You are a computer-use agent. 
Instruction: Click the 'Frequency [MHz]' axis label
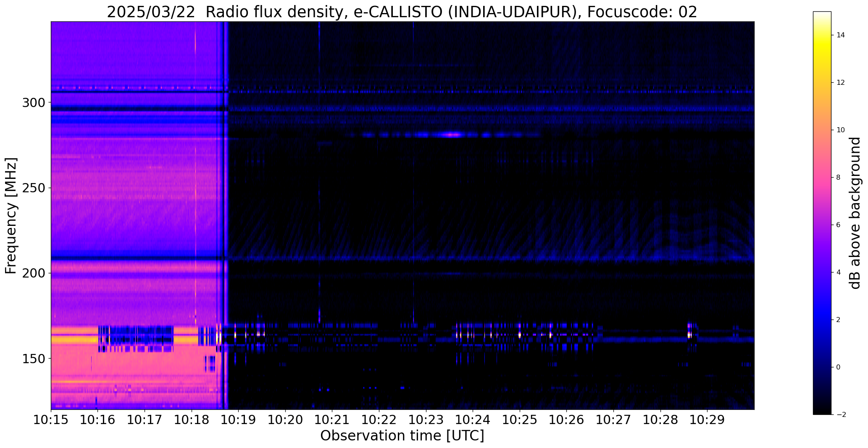[11, 216]
